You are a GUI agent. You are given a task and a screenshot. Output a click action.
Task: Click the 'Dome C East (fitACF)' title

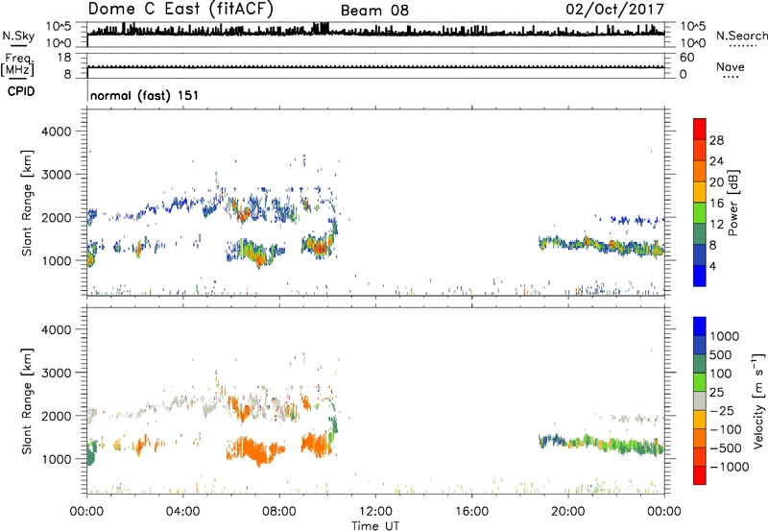coord(180,10)
